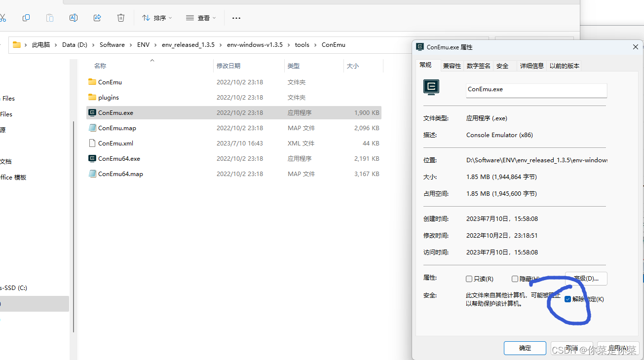Click Console Emulator (x86) description text
This screenshot has width=644, height=360.
tap(499, 135)
